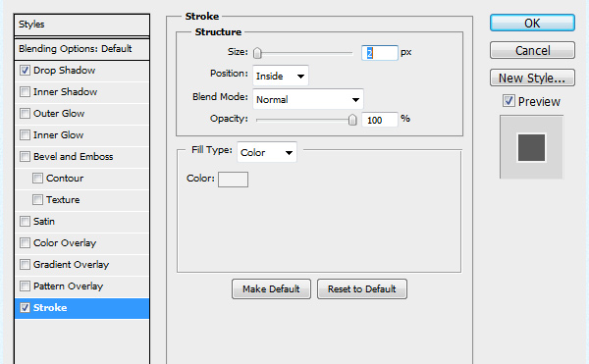The image size is (589, 364).
Task: Click the Size px input field
Action: pyautogui.click(x=379, y=53)
